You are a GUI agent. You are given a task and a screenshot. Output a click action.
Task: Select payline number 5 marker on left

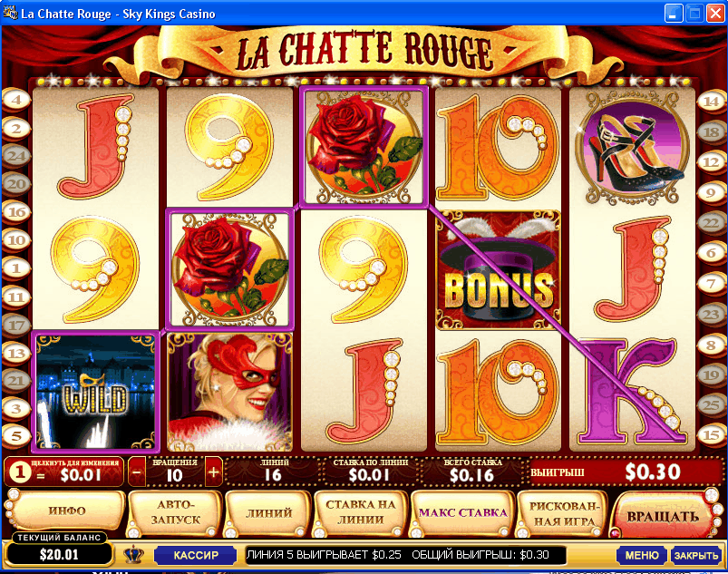(x=16, y=435)
